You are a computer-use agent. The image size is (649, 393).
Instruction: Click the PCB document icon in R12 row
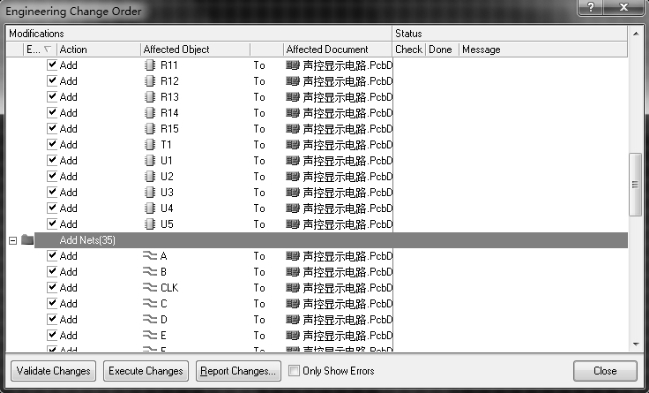[x=293, y=81]
